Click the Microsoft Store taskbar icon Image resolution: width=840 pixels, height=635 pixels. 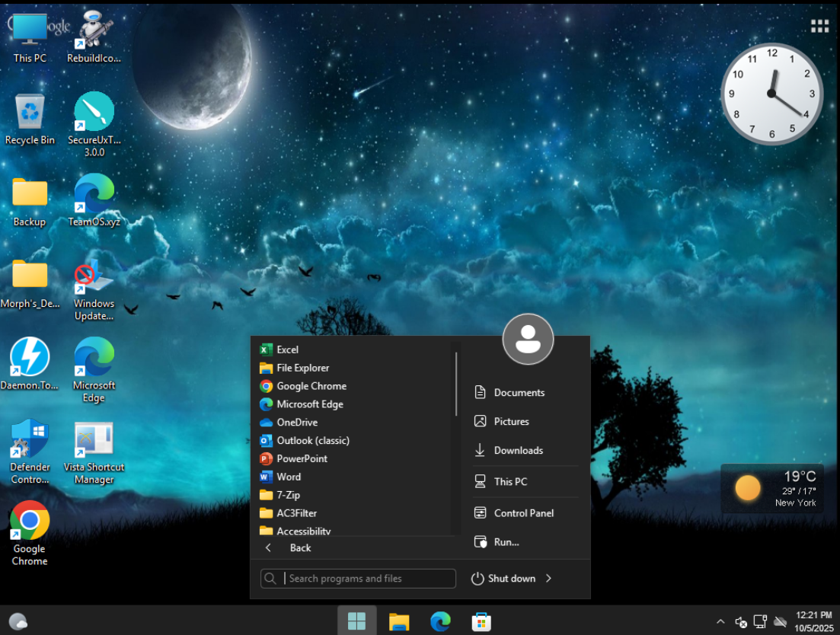pos(481,621)
